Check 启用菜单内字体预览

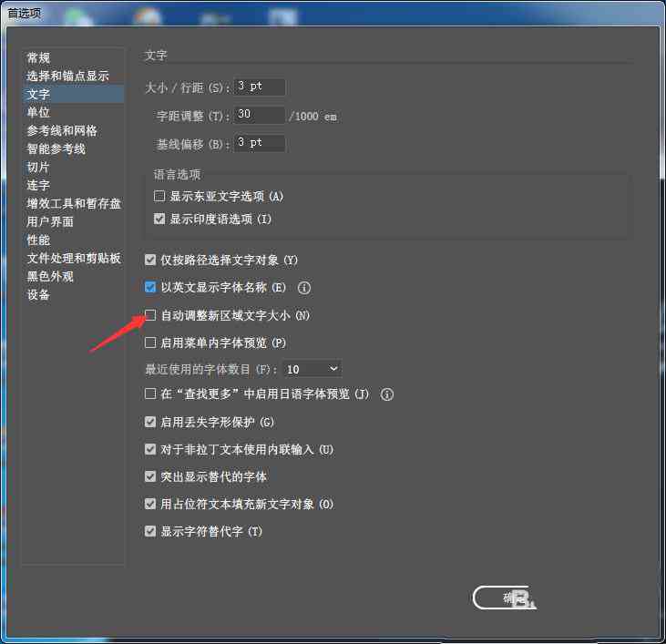[x=150, y=342]
